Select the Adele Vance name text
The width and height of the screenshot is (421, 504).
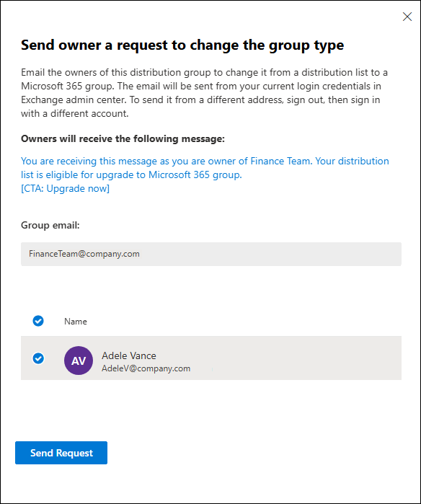(x=129, y=355)
